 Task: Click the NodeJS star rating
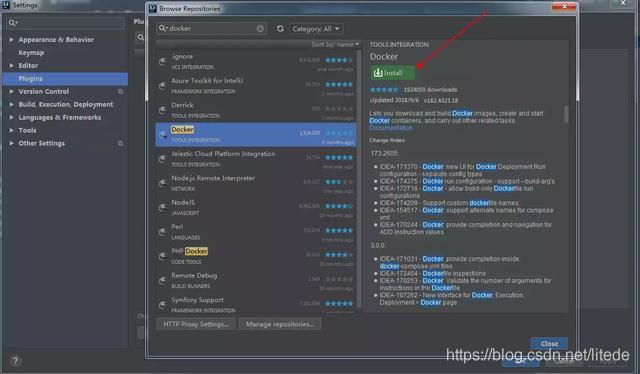(x=339, y=206)
